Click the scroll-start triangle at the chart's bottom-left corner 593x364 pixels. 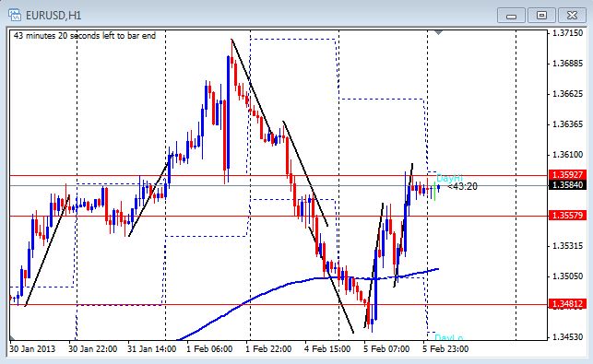(x=13, y=337)
